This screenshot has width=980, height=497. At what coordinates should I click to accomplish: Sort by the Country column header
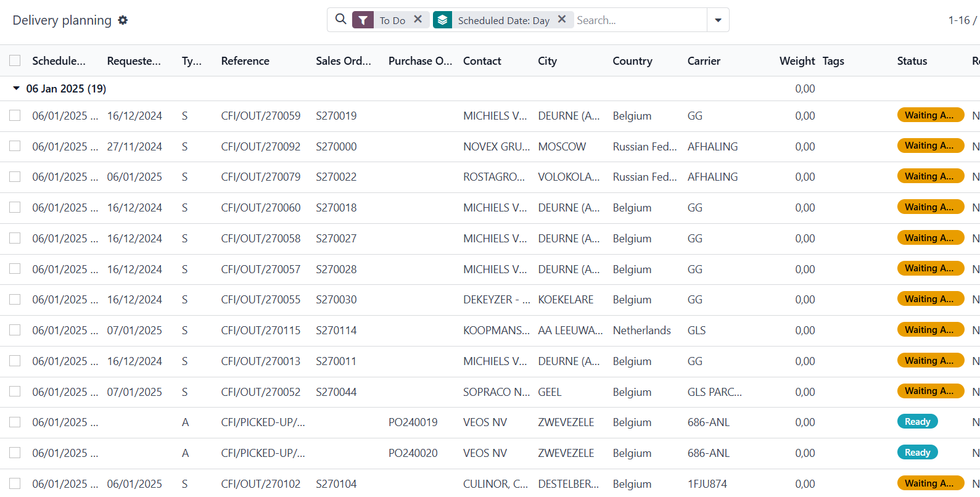(x=632, y=61)
